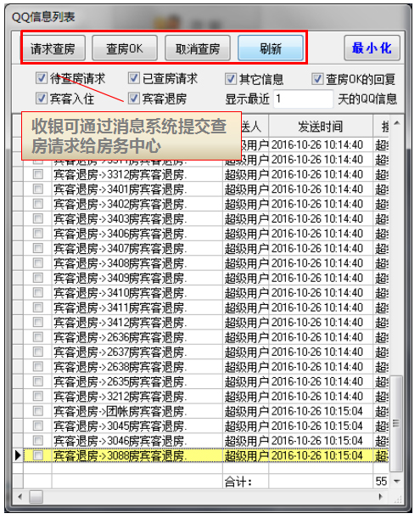The image size is (420, 519).
Task: Click the 查房OK button
Action: pos(125,48)
